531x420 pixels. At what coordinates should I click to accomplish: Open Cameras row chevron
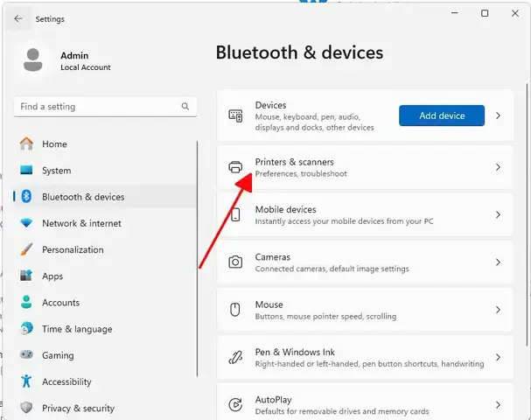click(498, 262)
